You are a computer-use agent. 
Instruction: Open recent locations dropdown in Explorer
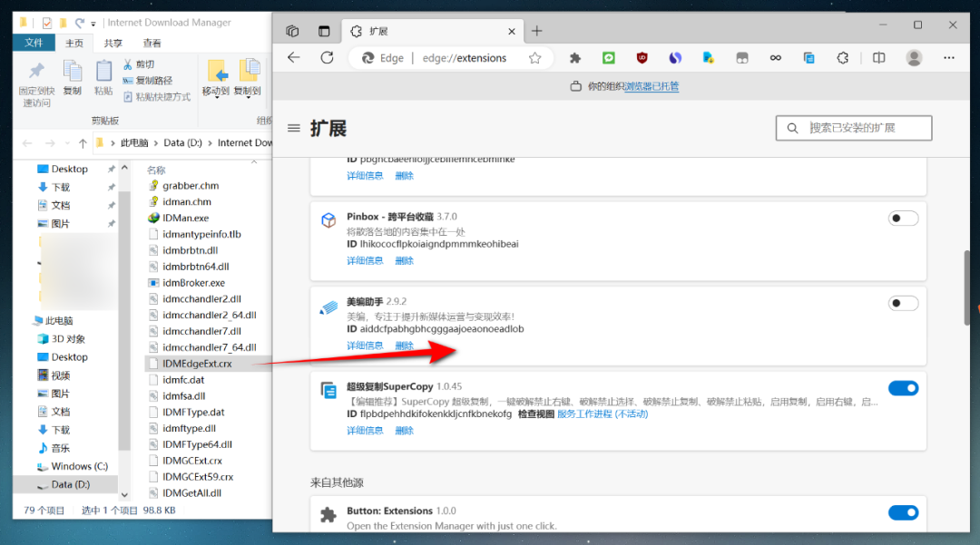click(67, 143)
